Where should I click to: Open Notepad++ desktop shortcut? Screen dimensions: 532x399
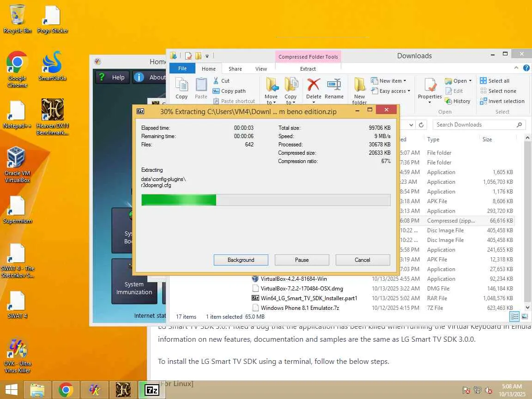tap(17, 115)
